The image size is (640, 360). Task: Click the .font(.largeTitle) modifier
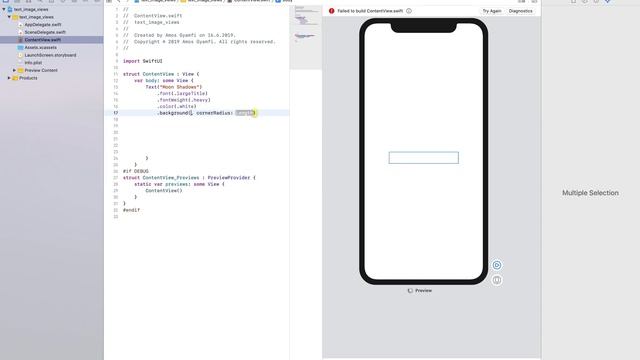pos(182,93)
